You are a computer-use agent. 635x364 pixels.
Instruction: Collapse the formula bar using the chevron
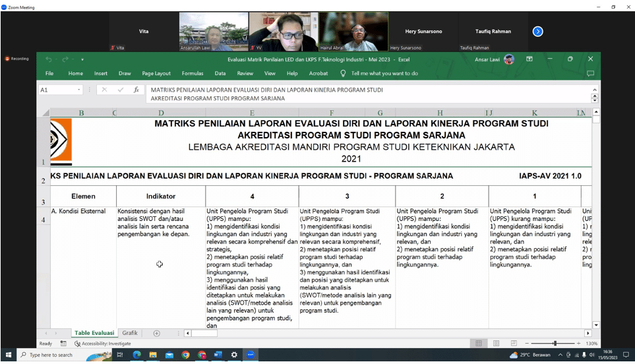(x=595, y=90)
